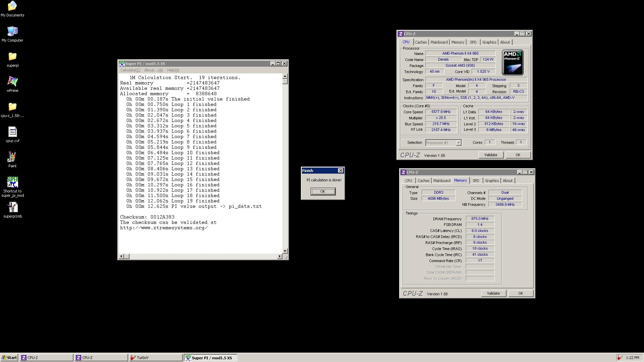
Task: Select the wPrime desktop icon
Action: [x=12, y=84]
